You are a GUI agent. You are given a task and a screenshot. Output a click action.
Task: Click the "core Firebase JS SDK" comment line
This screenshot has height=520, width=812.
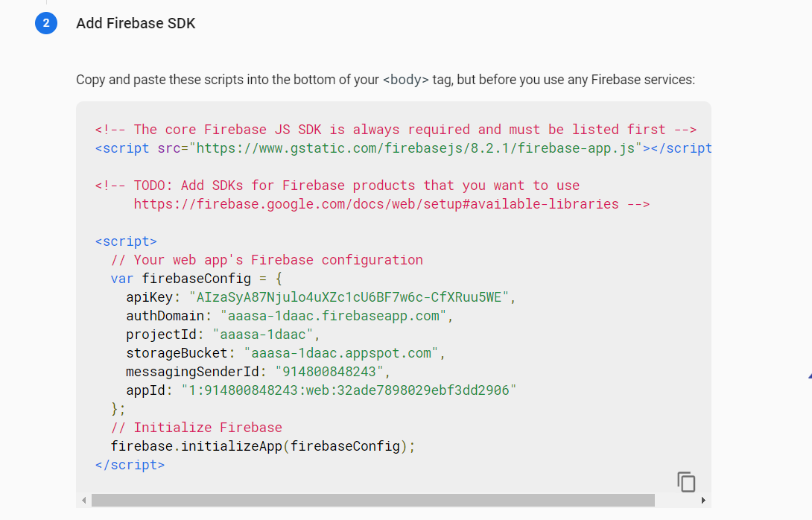[x=396, y=130]
